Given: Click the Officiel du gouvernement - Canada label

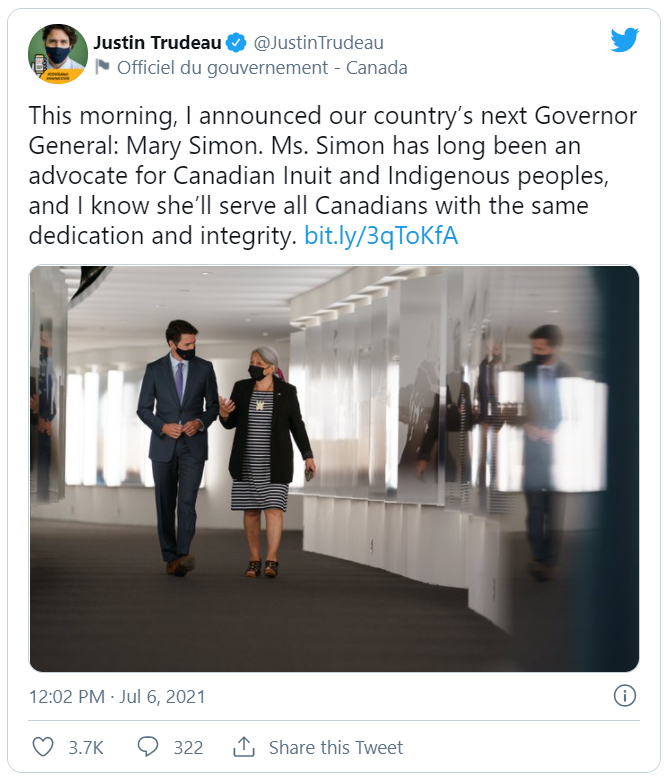Looking at the screenshot, I should (262, 68).
